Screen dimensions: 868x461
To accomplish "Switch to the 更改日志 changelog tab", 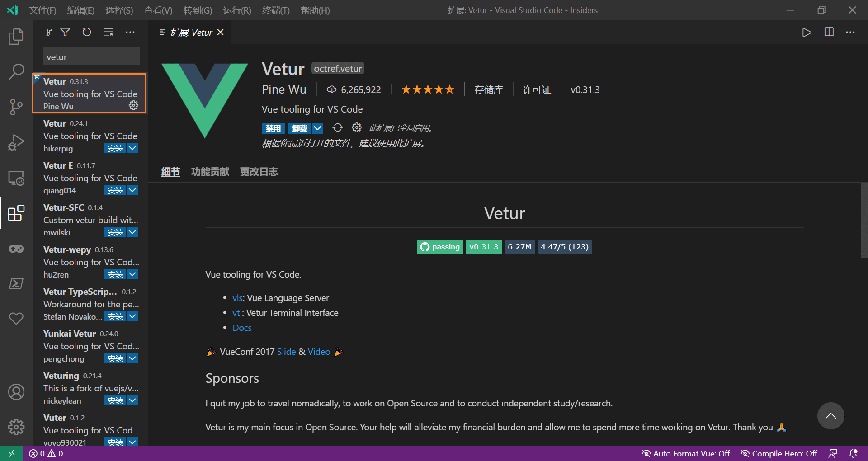I will point(259,172).
